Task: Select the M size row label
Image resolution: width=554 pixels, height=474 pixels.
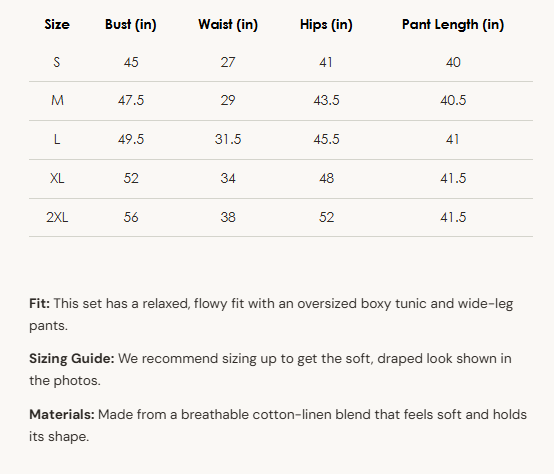Action: click(57, 101)
